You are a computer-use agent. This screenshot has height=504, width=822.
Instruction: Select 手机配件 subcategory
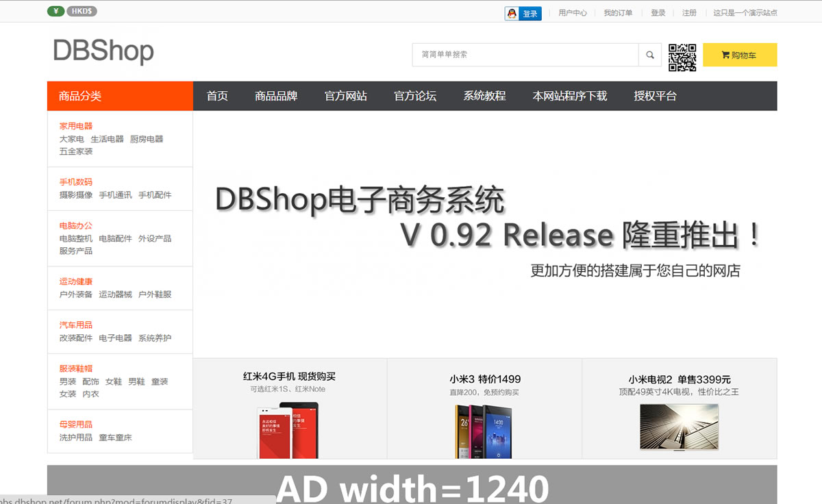pos(155,195)
